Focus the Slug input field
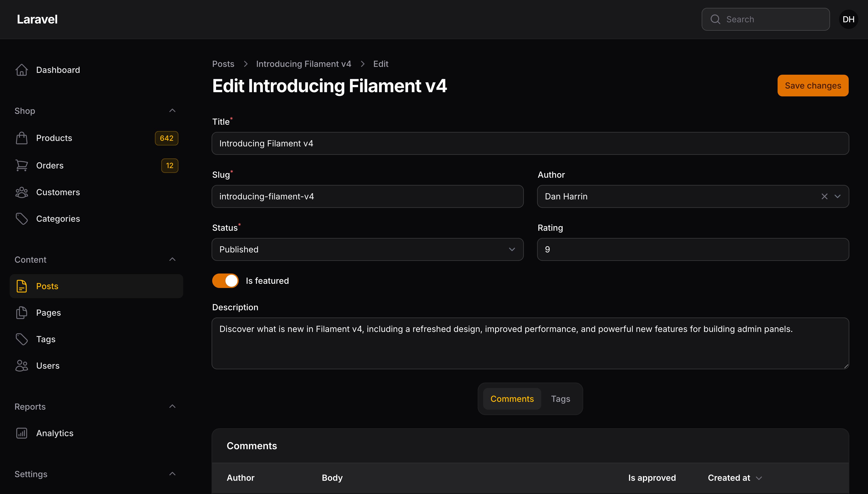 click(x=368, y=196)
